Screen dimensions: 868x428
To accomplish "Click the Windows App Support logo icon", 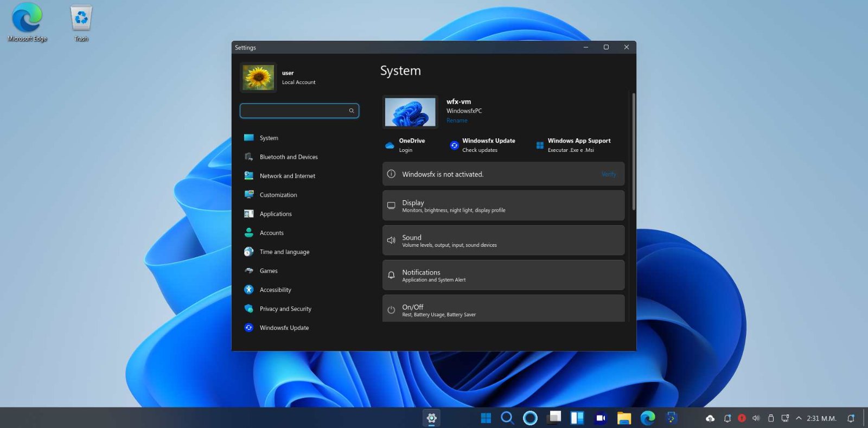I will pos(540,145).
